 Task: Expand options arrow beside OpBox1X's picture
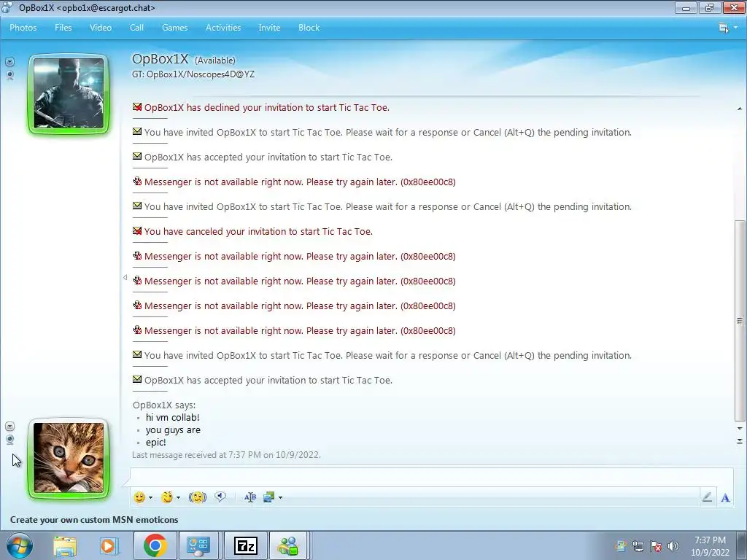[9, 61]
